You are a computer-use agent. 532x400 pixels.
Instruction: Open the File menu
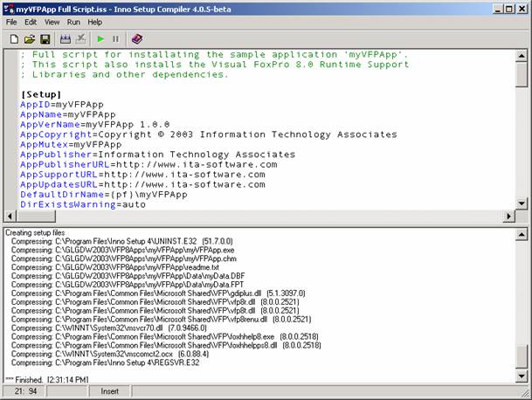[x=11, y=22]
